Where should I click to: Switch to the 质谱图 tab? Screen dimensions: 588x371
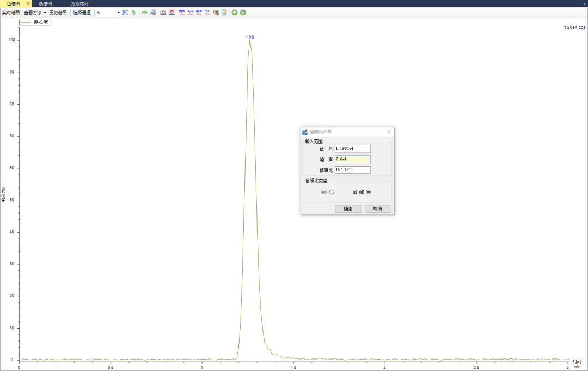click(x=45, y=3)
